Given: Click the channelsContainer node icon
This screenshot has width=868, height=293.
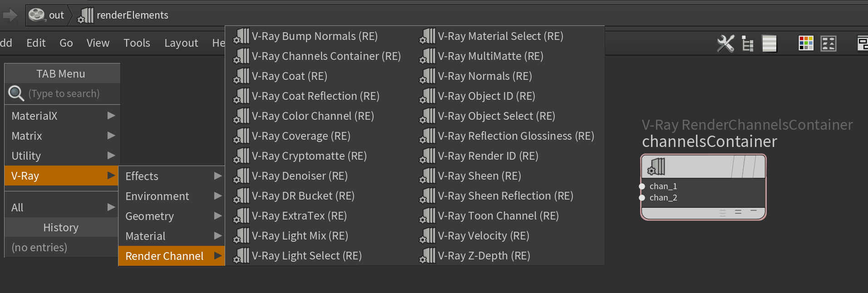Looking at the screenshot, I should click(x=656, y=166).
